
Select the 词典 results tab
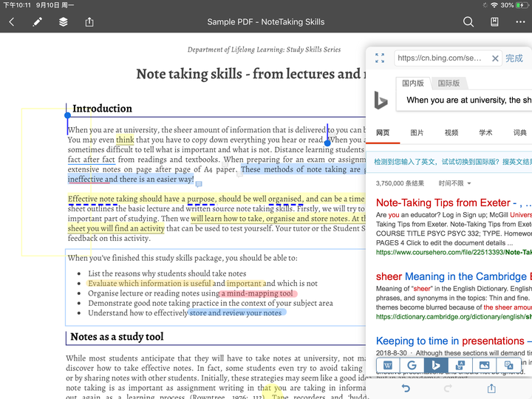coord(519,133)
